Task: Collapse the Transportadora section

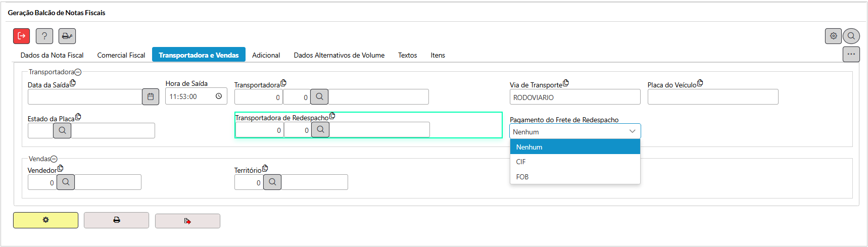Action: tap(78, 72)
